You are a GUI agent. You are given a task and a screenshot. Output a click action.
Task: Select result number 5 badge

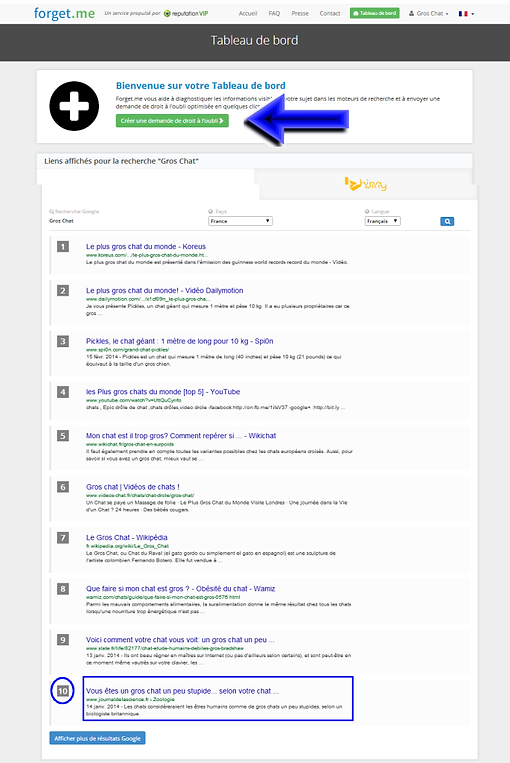click(63, 436)
